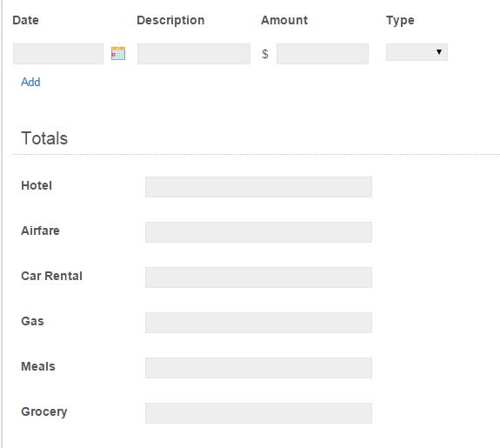Click the Airfare label
The height and width of the screenshot is (448, 500).
(40, 231)
